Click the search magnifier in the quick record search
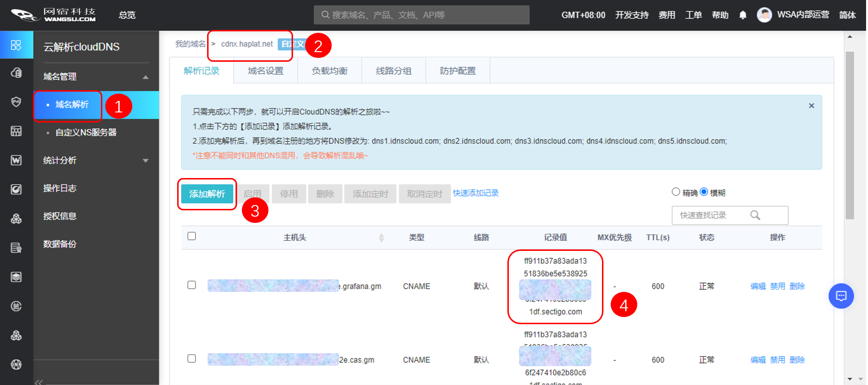This screenshot has width=868, height=385. [x=755, y=215]
